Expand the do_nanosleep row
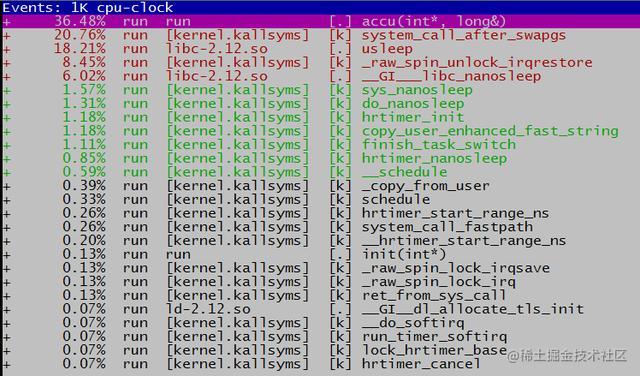Image resolution: width=640 pixels, height=376 pixels. pos(7,105)
